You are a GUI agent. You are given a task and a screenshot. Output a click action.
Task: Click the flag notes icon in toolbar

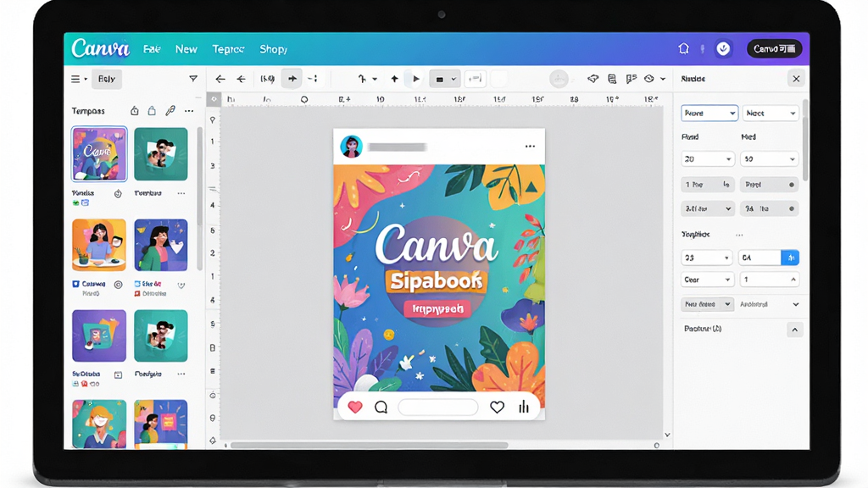(x=631, y=79)
